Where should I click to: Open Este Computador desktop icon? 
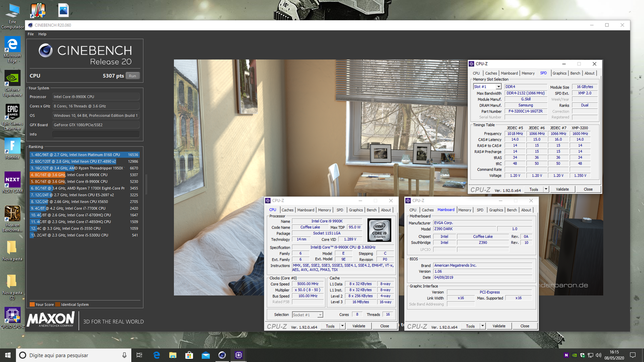12,16
